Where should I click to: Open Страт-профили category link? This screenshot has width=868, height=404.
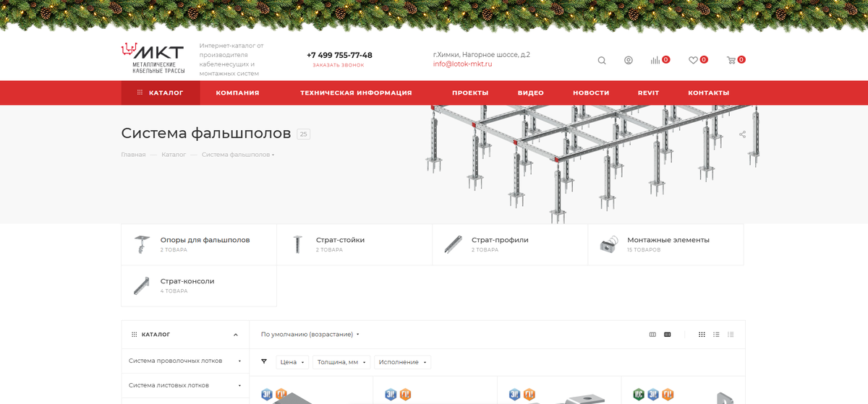click(x=500, y=240)
